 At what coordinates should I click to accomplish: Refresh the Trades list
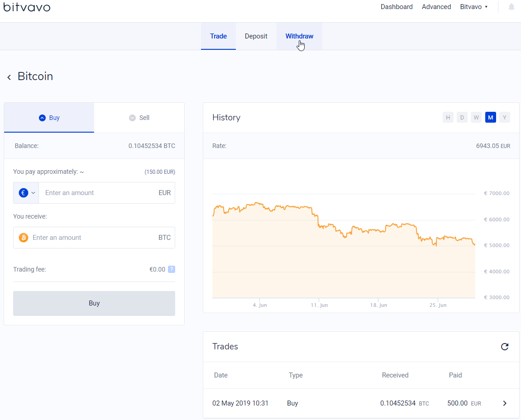click(x=504, y=347)
